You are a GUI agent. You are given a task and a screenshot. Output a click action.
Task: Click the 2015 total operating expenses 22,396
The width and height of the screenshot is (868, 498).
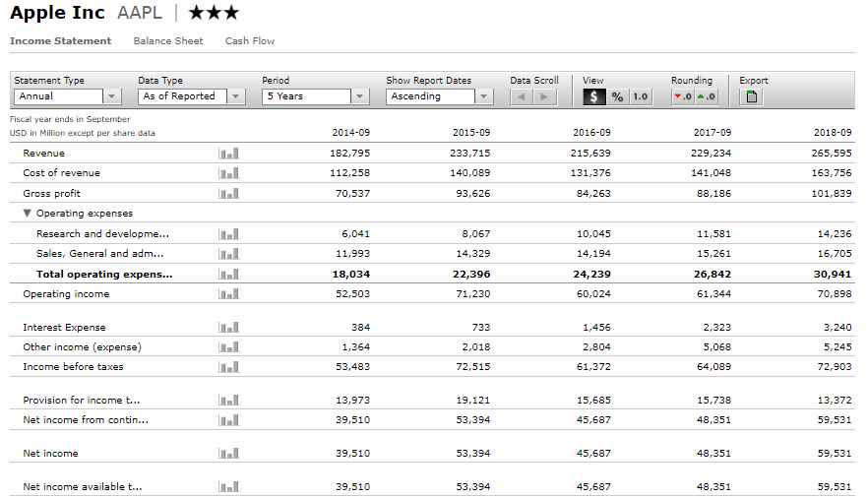(x=471, y=274)
